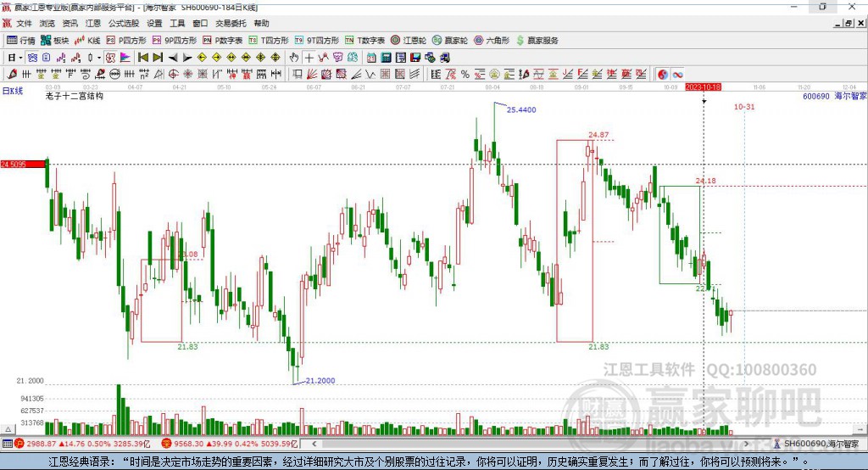
Task: Open the 设置 menu
Action: pyautogui.click(x=154, y=23)
